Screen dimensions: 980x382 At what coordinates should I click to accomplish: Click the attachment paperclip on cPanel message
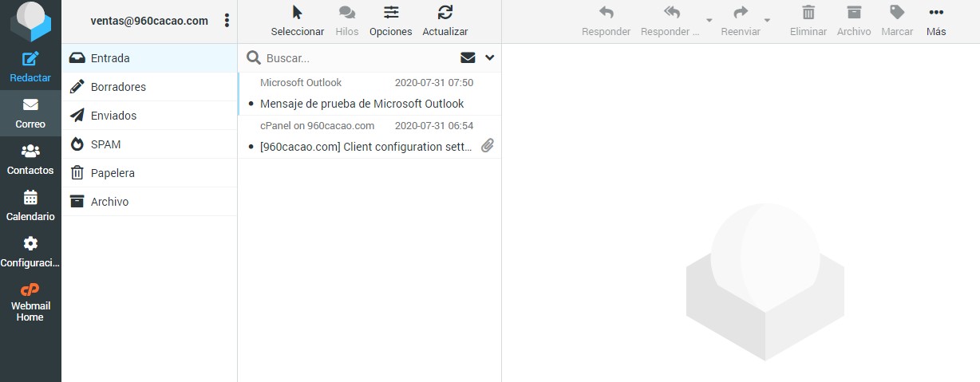click(488, 146)
